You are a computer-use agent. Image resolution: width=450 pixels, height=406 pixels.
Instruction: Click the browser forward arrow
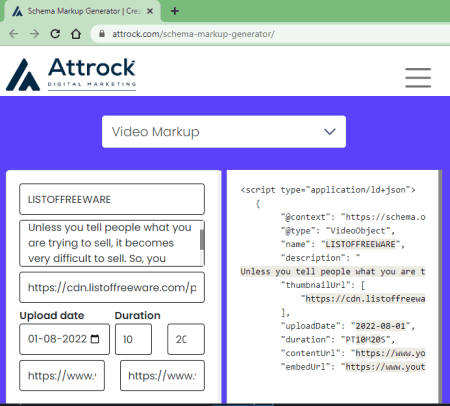pos(34,34)
